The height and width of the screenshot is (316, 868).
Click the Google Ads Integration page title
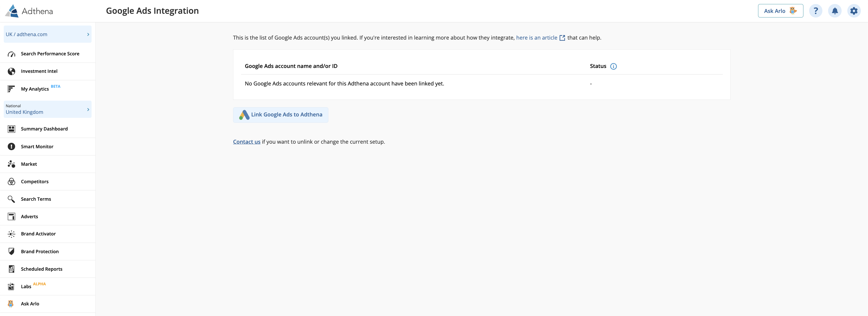(x=152, y=11)
